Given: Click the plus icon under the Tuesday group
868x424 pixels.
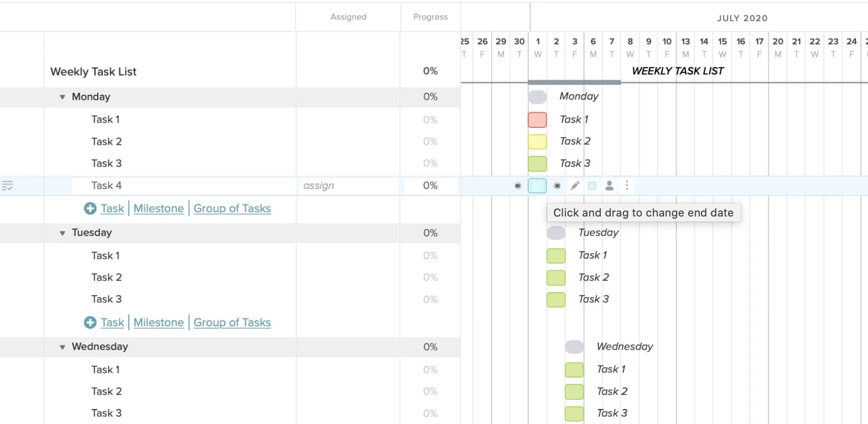Looking at the screenshot, I should click(90, 322).
